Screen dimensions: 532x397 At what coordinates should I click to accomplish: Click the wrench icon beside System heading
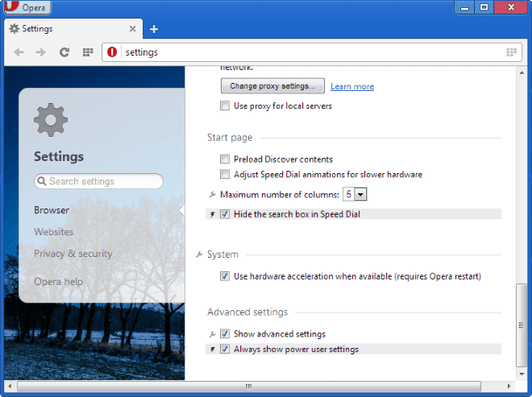pos(199,254)
